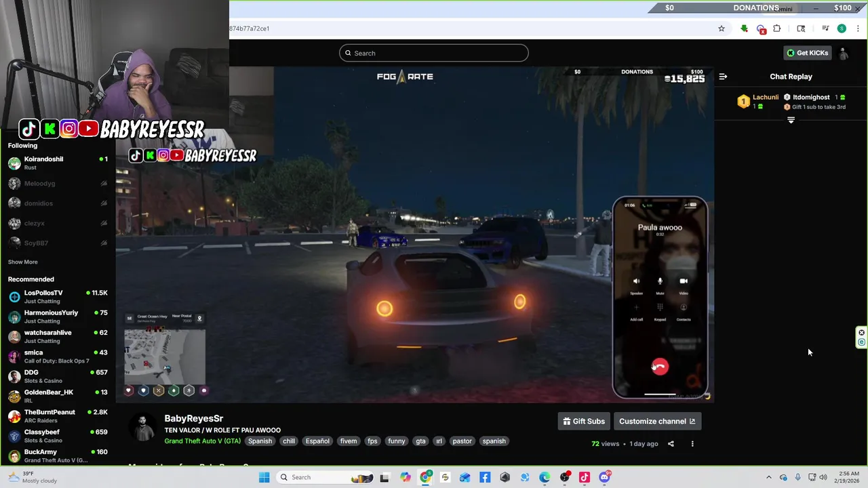Select the irl tag
The image size is (868, 488).
pyautogui.click(x=439, y=441)
